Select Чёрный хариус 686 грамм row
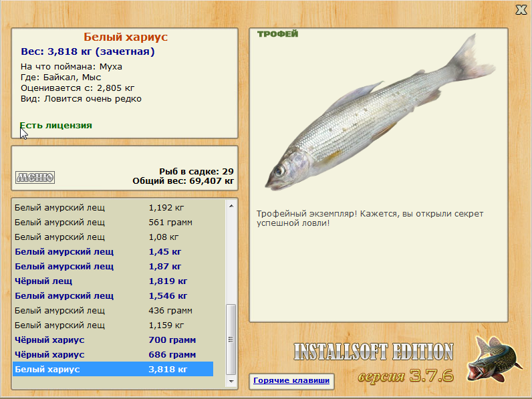 click(x=113, y=354)
